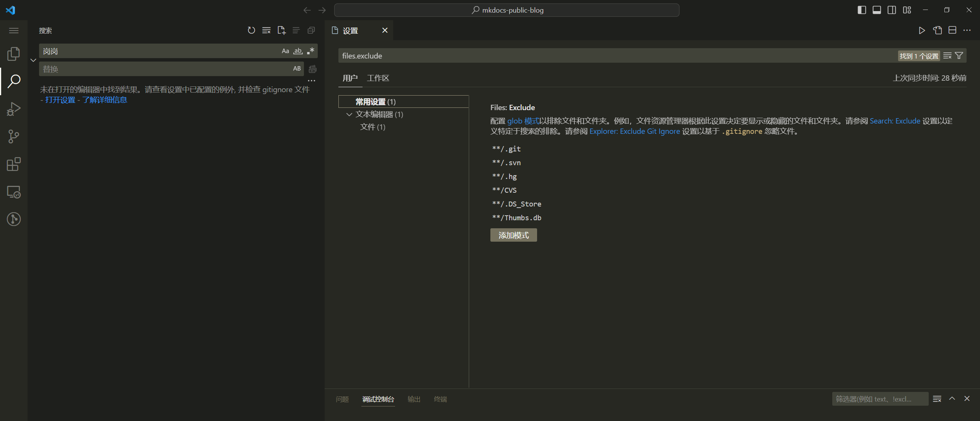Screen dimensions: 980x421
Task: Go forward in navigation history
Action: [x=322, y=10]
